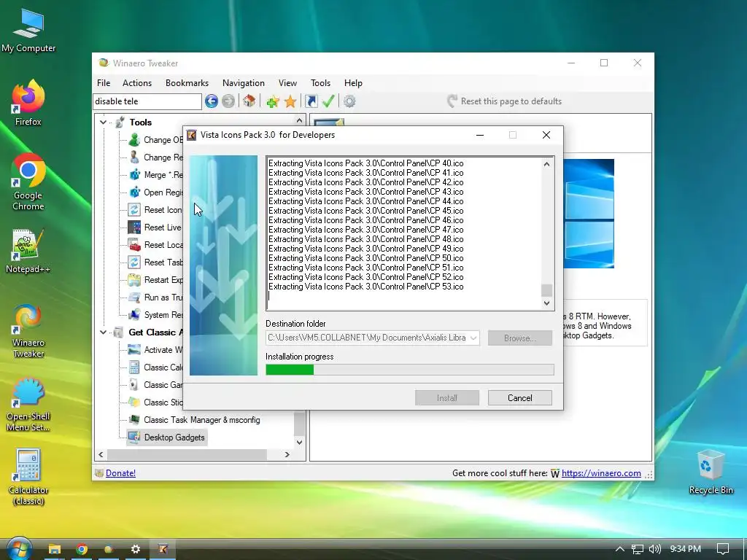Screen dimensions: 747x560
Task: Click the taskbar clock showing 9:34 PM
Action: tap(685, 549)
